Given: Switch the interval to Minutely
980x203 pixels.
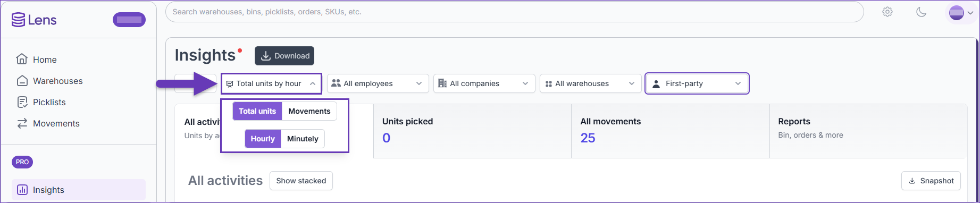Looking at the screenshot, I should (x=303, y=139).
